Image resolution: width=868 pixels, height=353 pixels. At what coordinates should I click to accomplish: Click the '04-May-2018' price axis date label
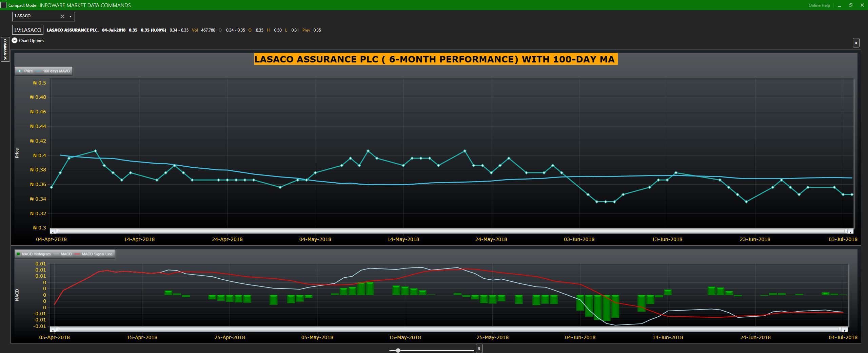tap(315, 239)
